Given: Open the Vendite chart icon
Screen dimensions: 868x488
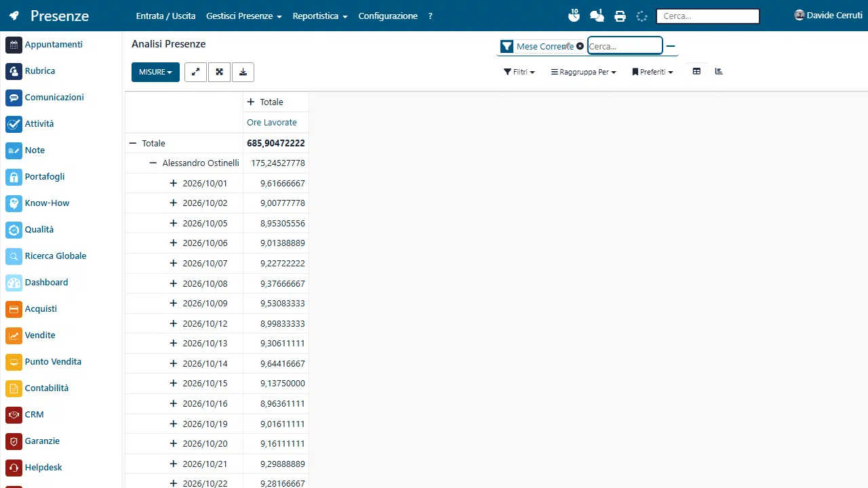Looking at the screenshot, I should tap(14, 335).
